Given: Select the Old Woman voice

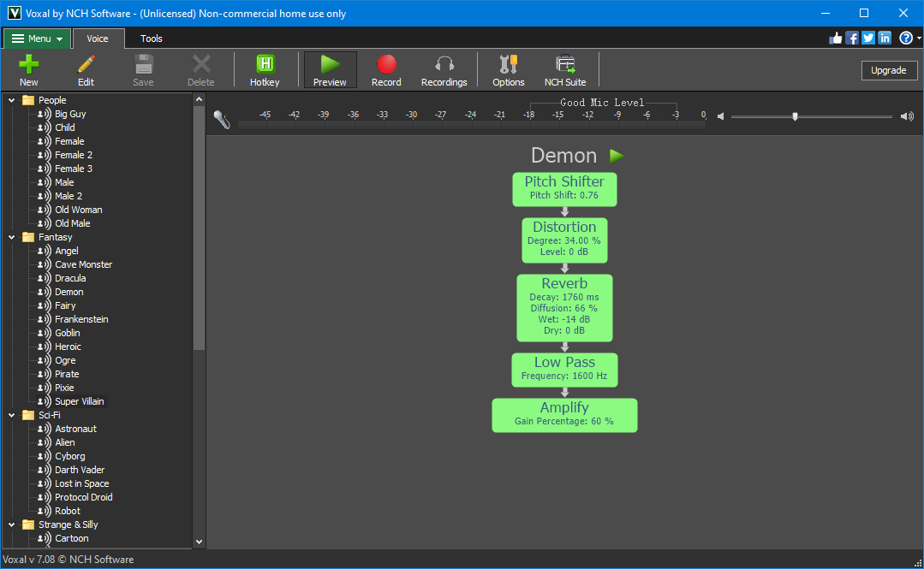Looking at the screenshot, I should [x=79, y=210].
